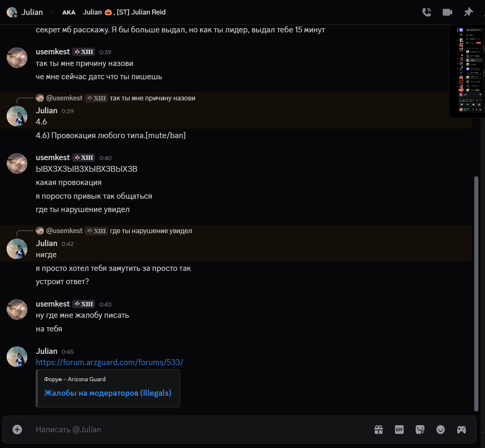This screenshot has height=448, width=485.
Task: Click Julian's username on the 0:45 message
Action: [46, 351]
